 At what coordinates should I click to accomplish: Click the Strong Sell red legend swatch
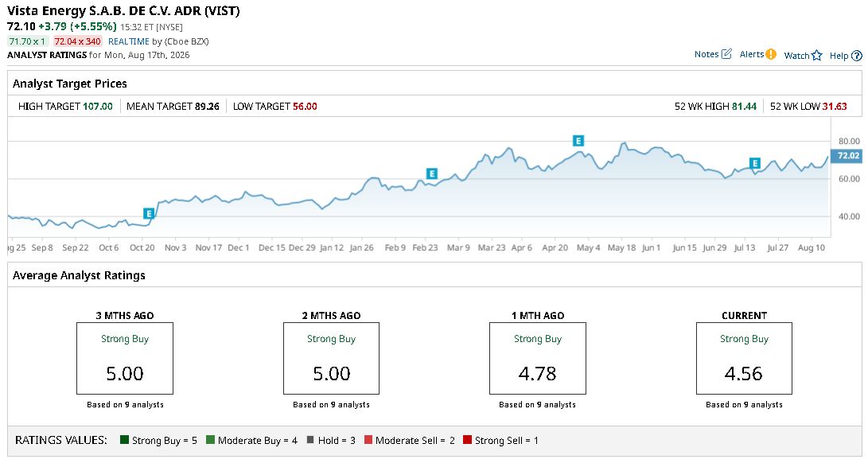pyautogui.click(x=467, y=440)
